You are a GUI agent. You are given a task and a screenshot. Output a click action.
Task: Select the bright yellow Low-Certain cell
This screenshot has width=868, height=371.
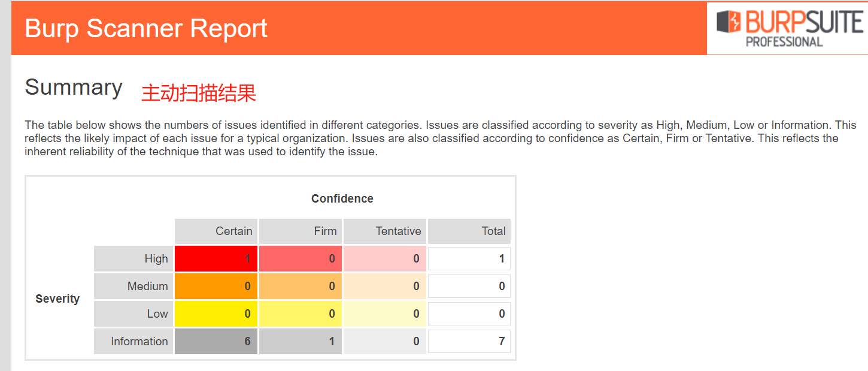tap(216, 314)
